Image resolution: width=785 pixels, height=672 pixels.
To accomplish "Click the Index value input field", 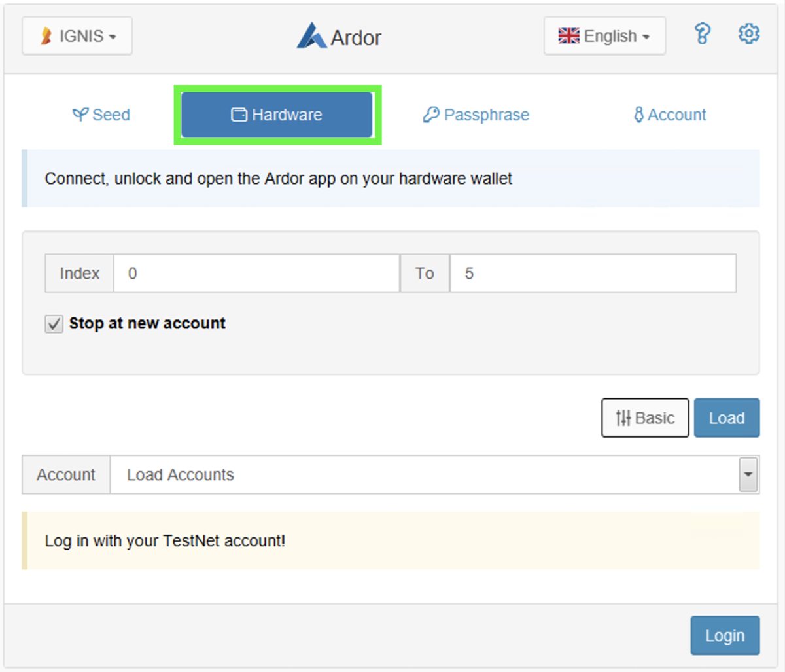I will 255,274.
